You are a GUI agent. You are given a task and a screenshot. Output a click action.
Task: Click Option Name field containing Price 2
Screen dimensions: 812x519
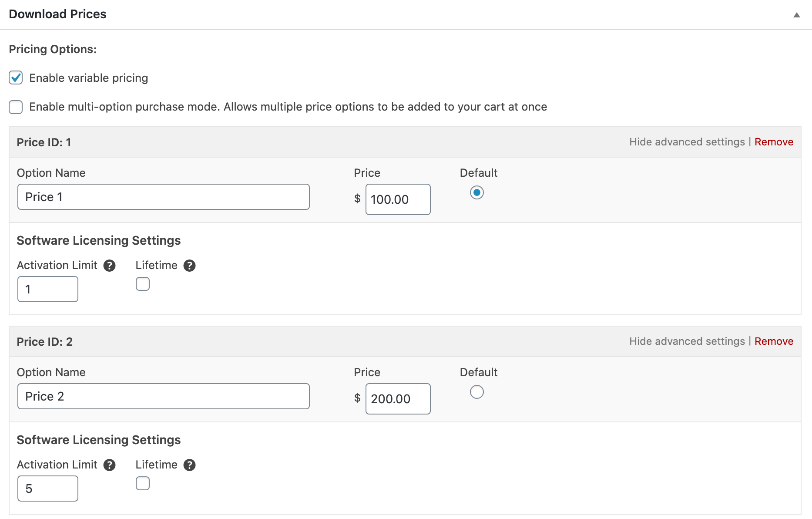point(163,396)
